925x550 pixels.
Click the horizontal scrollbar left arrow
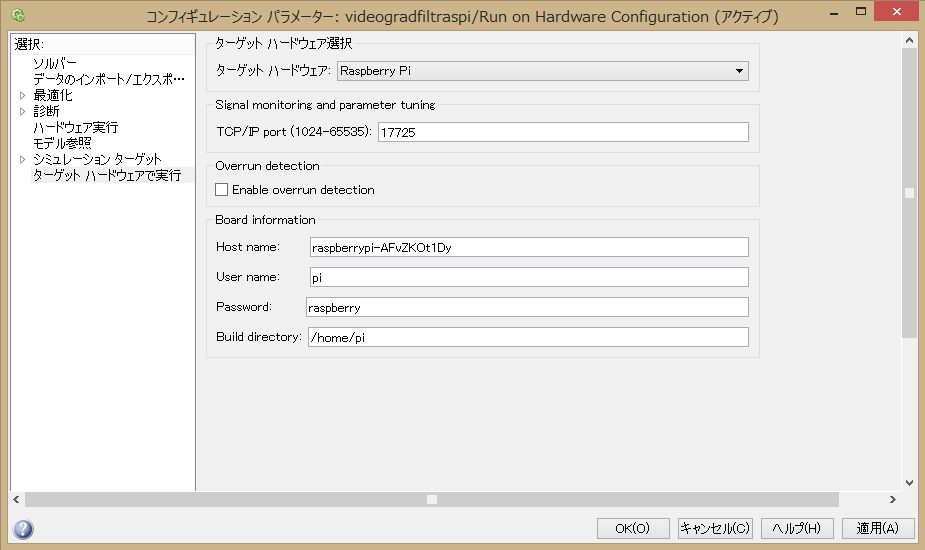[16, 499]
